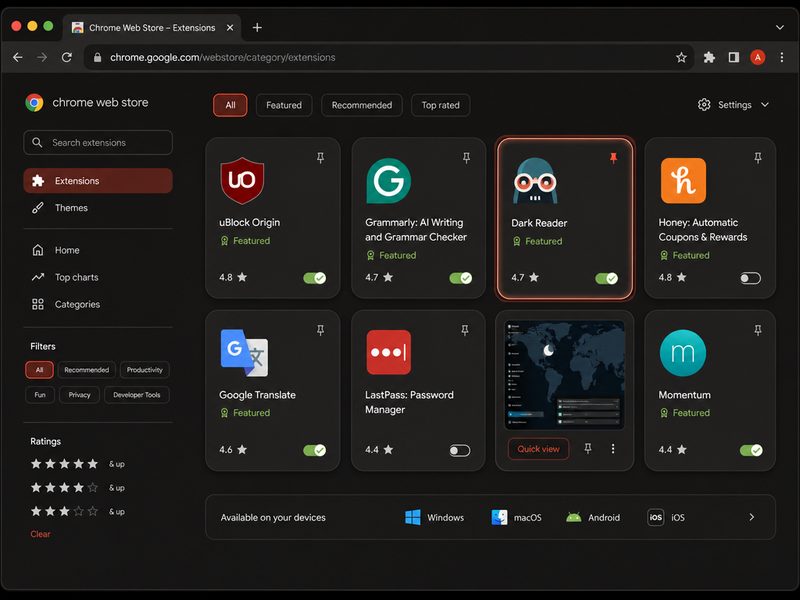Close the Chrome Web Store tab

(230, 28)
